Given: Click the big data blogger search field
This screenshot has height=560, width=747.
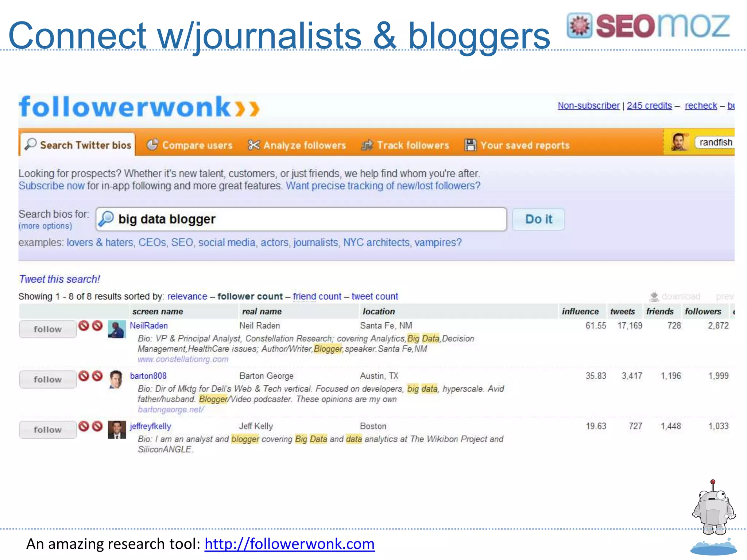Looking at the screenshot, I should click(x=301, y=219).
